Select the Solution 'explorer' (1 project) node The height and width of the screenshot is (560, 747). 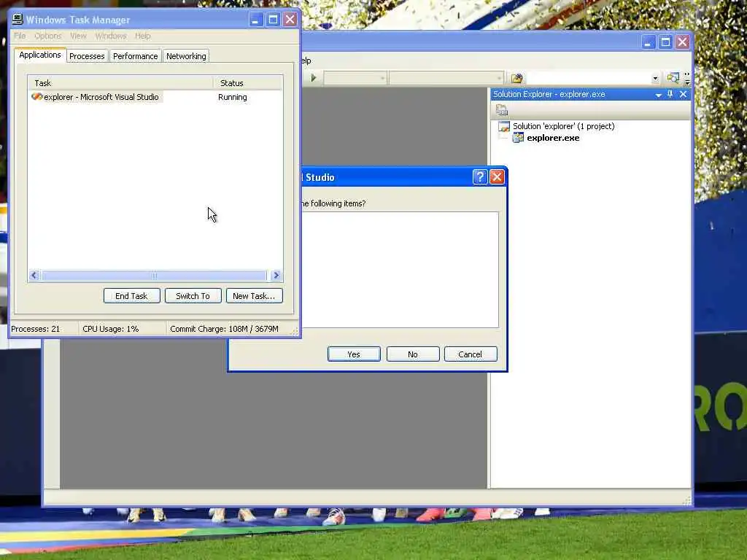click(564, 126)
